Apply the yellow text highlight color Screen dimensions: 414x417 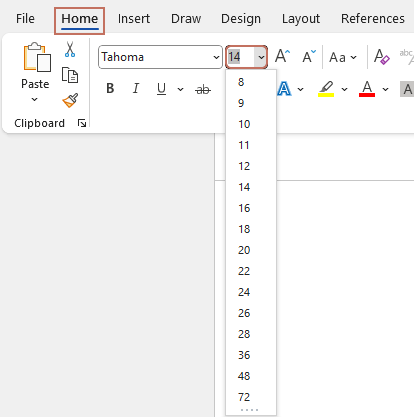click(x=326, y=89)
